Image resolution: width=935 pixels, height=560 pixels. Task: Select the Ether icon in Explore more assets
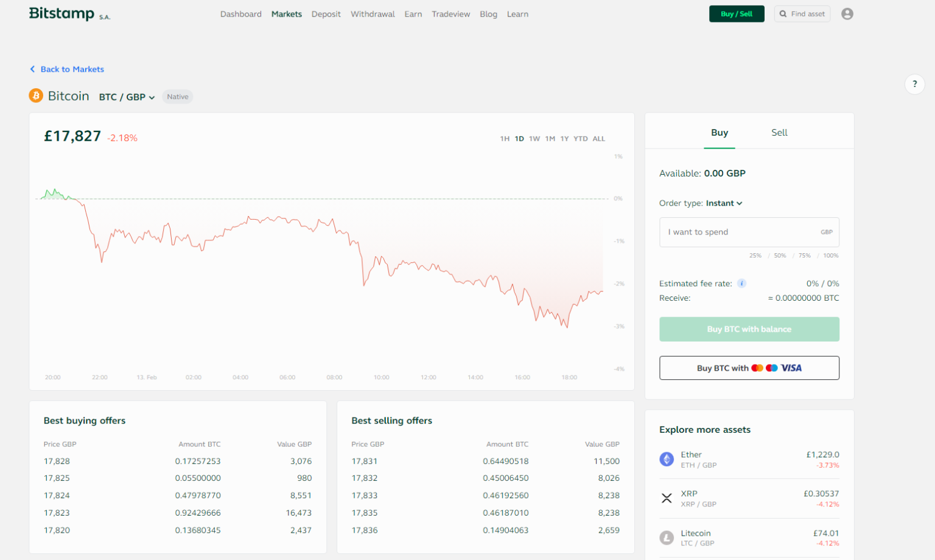pyautogui.click(x=667, y=459)
